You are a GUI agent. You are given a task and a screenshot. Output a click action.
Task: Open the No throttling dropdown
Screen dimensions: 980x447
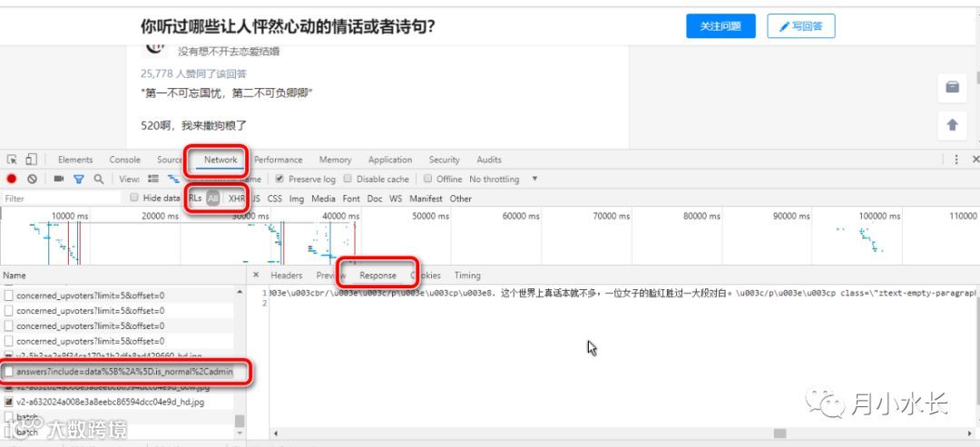pos(503,180)
